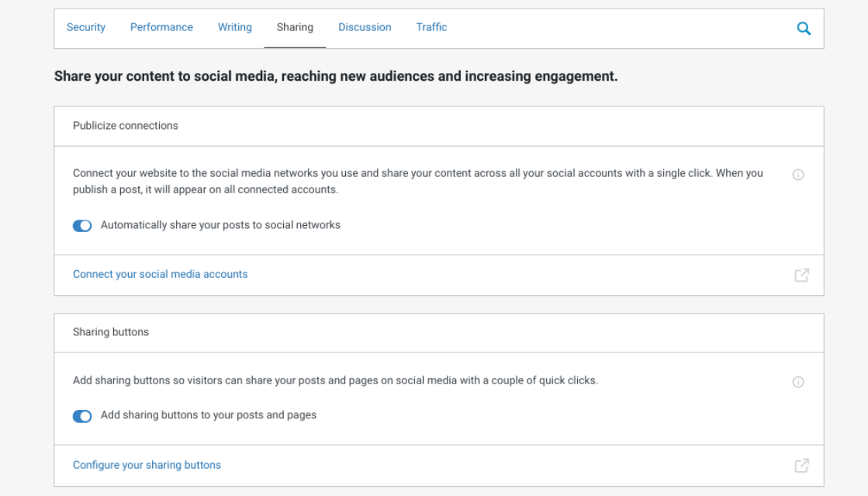Open Configure your sharing buttons
The height and width of the screenshot is (496, 868).
(x=147, y=465)
